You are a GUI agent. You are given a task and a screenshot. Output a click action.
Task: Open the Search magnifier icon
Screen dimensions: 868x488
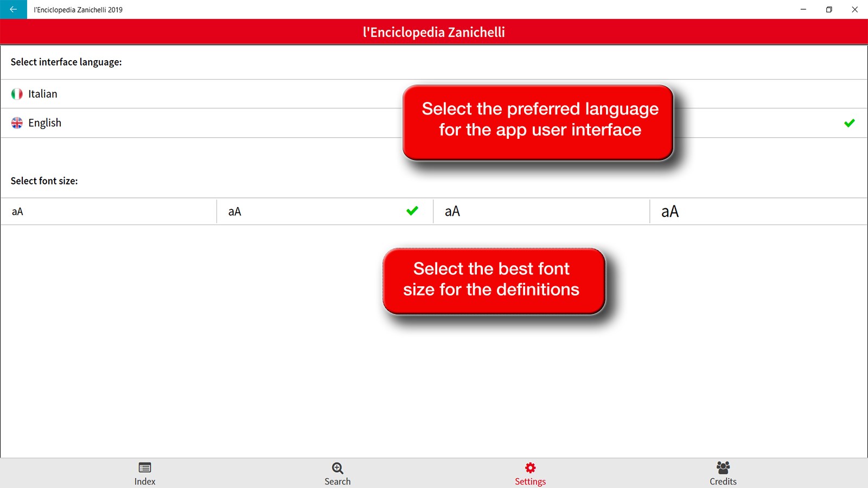click(x=337, y=468)
